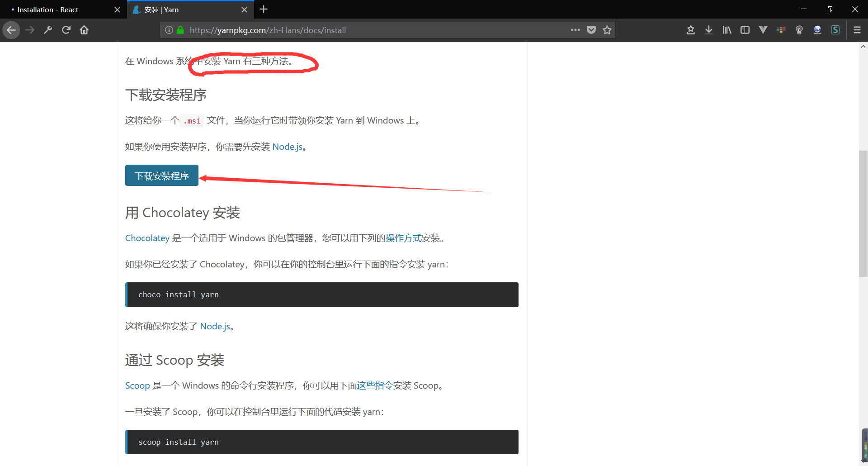Click the choco install yarn code block
The height and width of the screenshot is (466, 868).
(322, 295)
